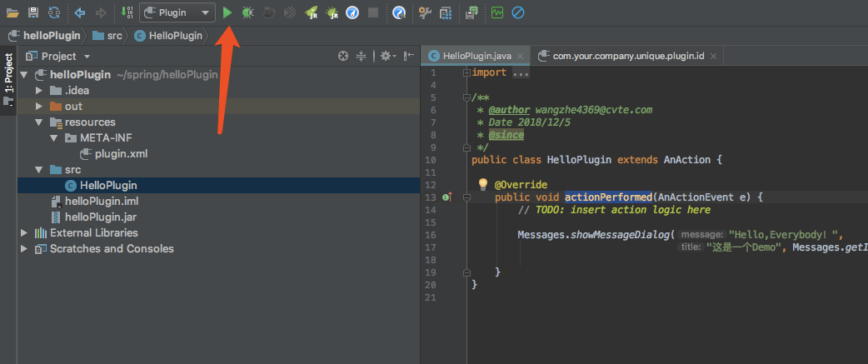This screenshot has width=868, height=364.
Task: Fold the actionPerformed method on line 13
Action: (466, 197)
